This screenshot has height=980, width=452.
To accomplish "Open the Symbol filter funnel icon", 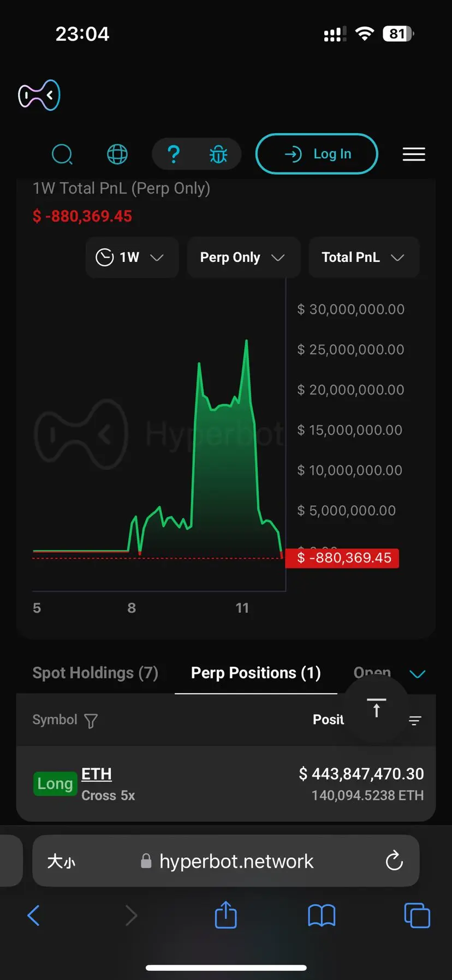I will pos(91,721).
